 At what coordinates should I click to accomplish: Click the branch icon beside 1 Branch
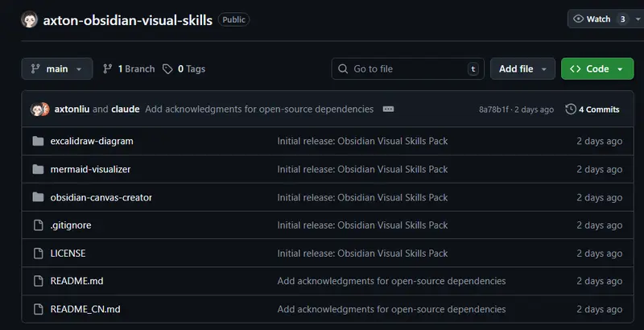pyautogui.click(x=108, y=69)
